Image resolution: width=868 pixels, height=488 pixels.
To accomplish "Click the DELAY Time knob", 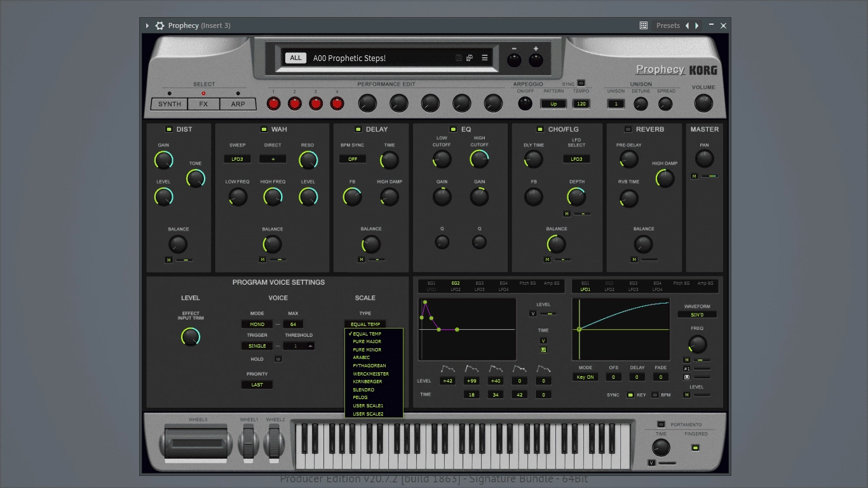I will click(x=390, y=160).
